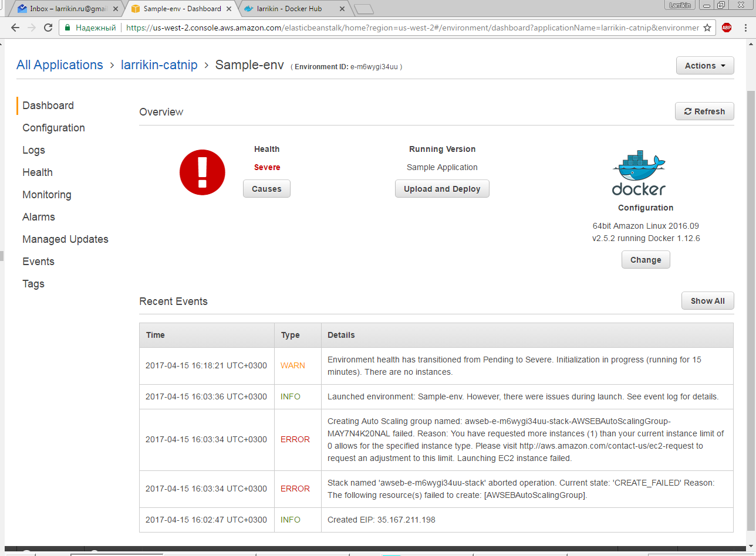Open Events in the sidebar
This screenshot has width=756, height=556.
38,262
